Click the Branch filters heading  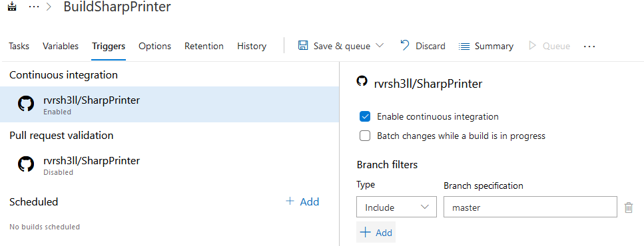pyautogui.click(x=387, y=165)
